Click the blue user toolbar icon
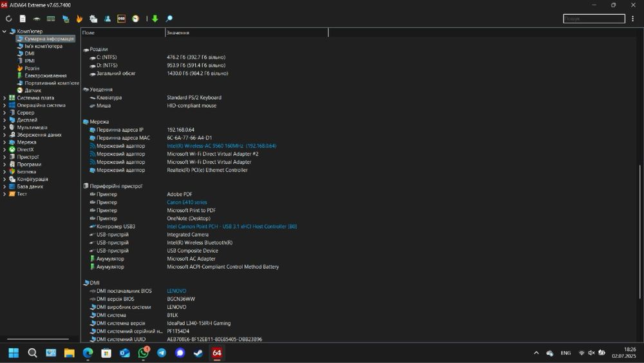This screenshot has height=363, width=644. click(x=107, y=19)
